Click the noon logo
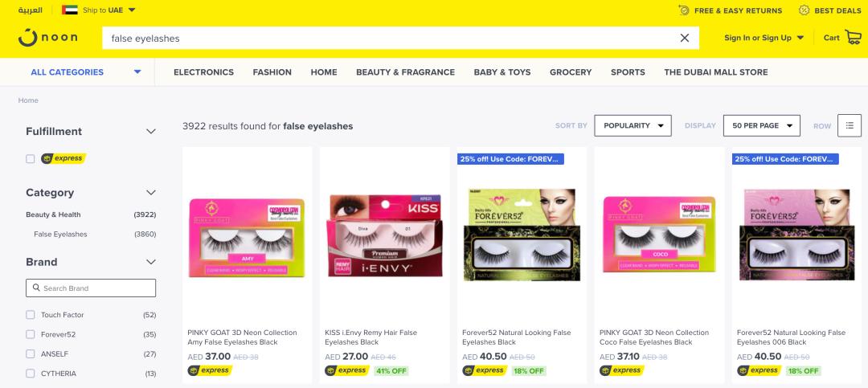The image size is (868, 388). [x=47, y=38]
